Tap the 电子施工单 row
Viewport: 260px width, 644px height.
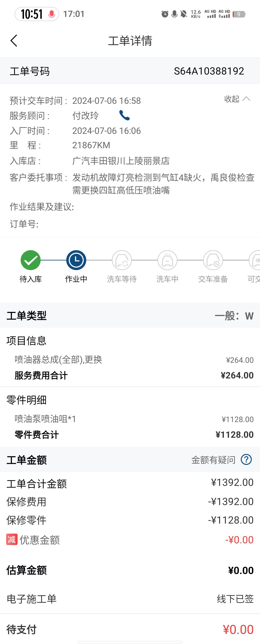click(130, 599)
